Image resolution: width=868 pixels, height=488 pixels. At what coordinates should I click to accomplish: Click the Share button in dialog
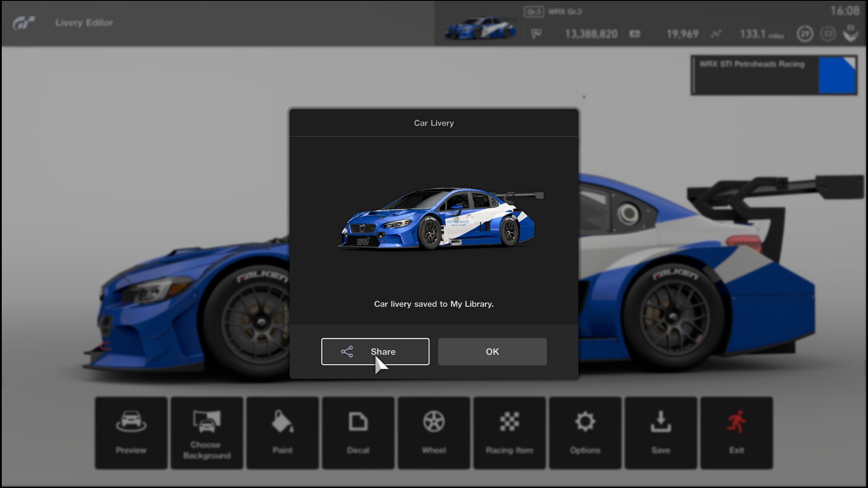(375, 352)
